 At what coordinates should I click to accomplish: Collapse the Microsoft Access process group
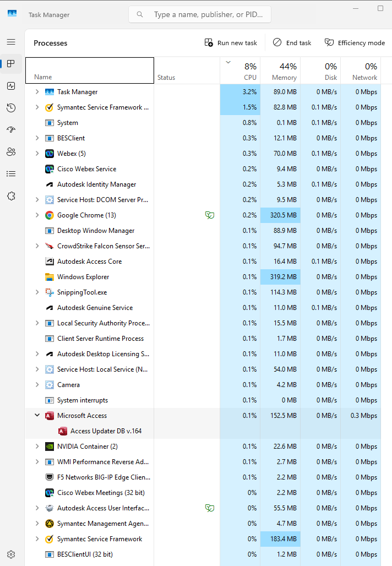click(x=37, y=416)
